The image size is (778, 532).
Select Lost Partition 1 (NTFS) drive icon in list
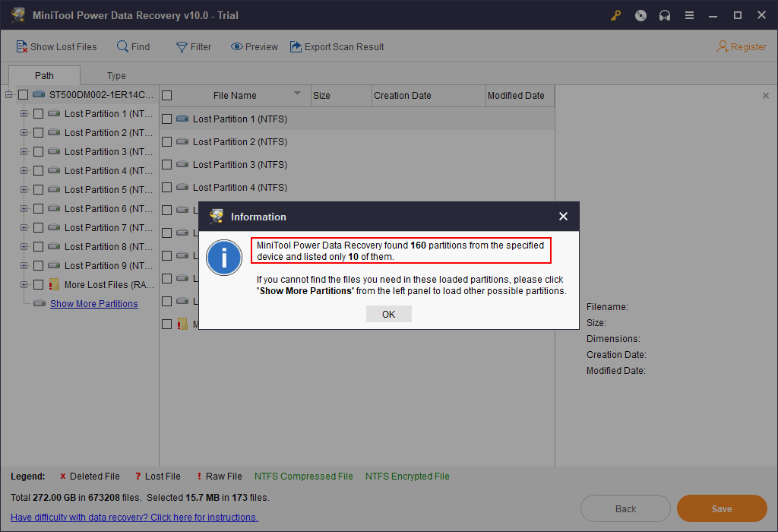point(182,119)
